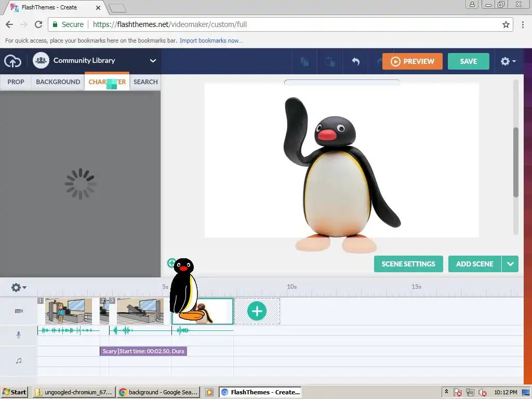The image size is (532, 399).
Task: Select scene 3 thumbnail in timeline
Action: tap(140, 311)
